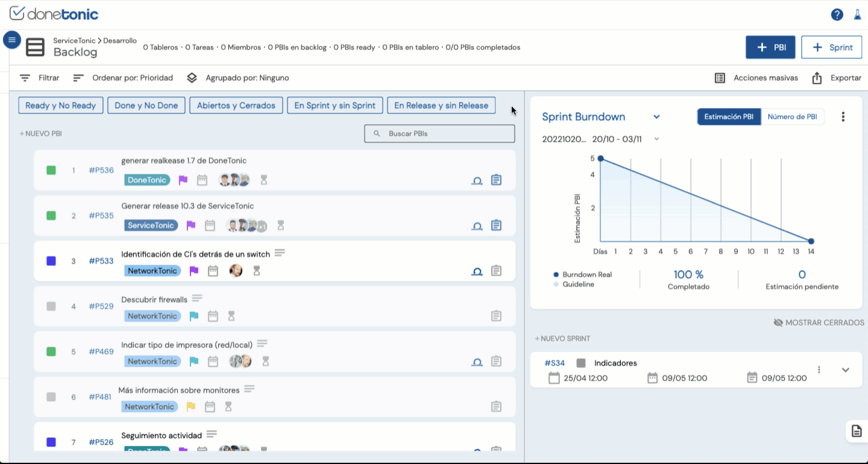Toggle En Sprint y sin Sprint filter
The width and height of the screenshot is (868, 464).
pyautogui.click(x=335, y=105)
